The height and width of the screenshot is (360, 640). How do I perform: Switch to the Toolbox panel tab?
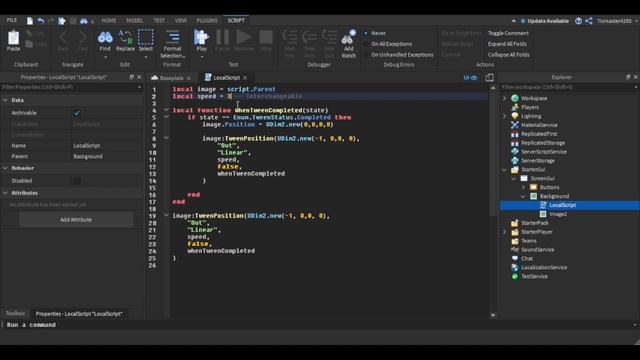(x=15, y=313)
